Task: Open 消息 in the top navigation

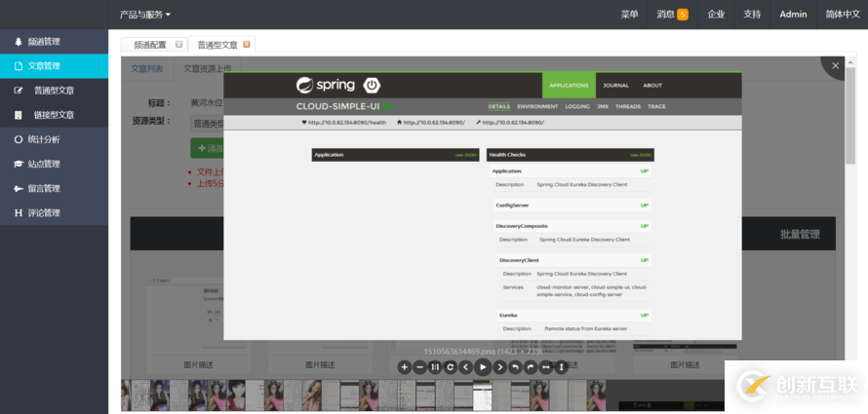Action: click(x=666, y=15)
